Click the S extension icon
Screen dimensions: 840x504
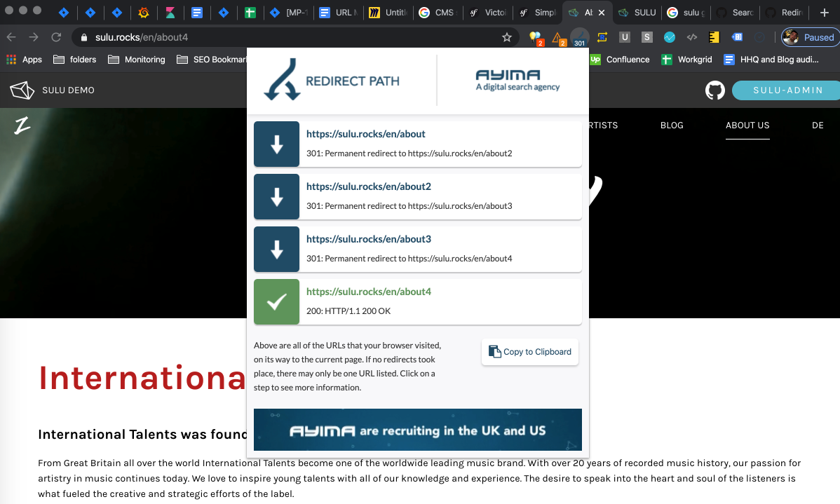pyautogui.click(x=646, y=37)
